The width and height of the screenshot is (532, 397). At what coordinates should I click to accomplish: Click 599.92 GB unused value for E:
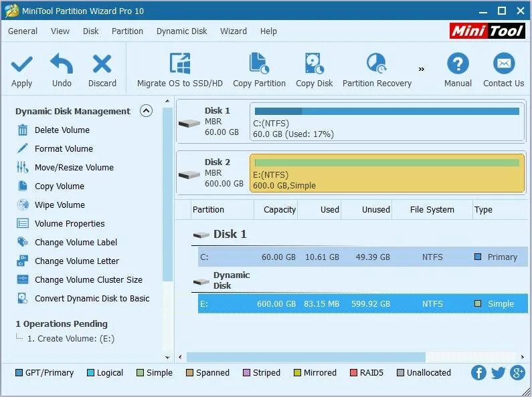pos(371,304)
